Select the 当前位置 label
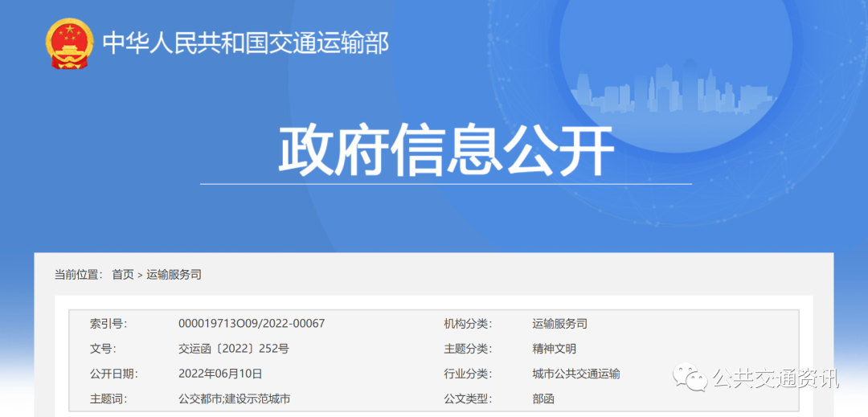Screen dimensions: 868x417 click(x=79, y=275)
